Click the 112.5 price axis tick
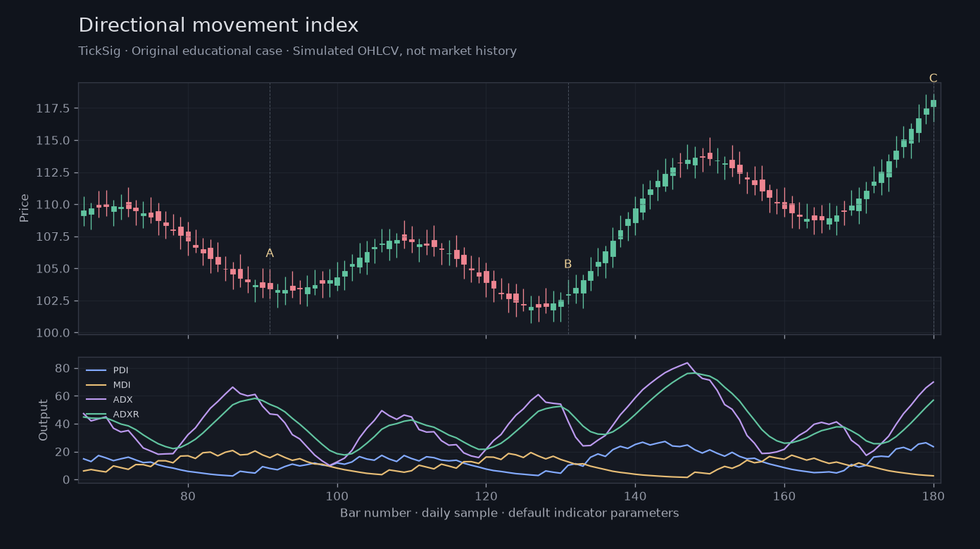 tap(52, 172)
